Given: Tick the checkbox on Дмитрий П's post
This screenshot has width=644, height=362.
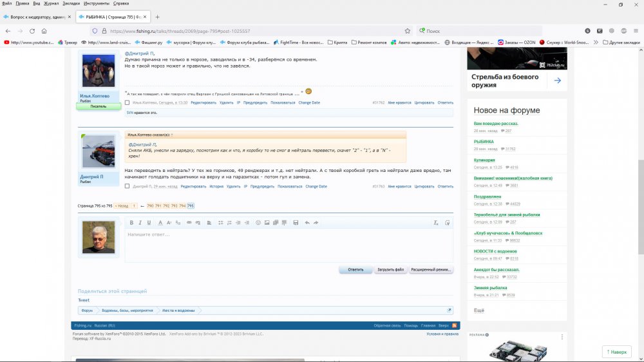Looking at the screenshot, I should click(128, 186).
